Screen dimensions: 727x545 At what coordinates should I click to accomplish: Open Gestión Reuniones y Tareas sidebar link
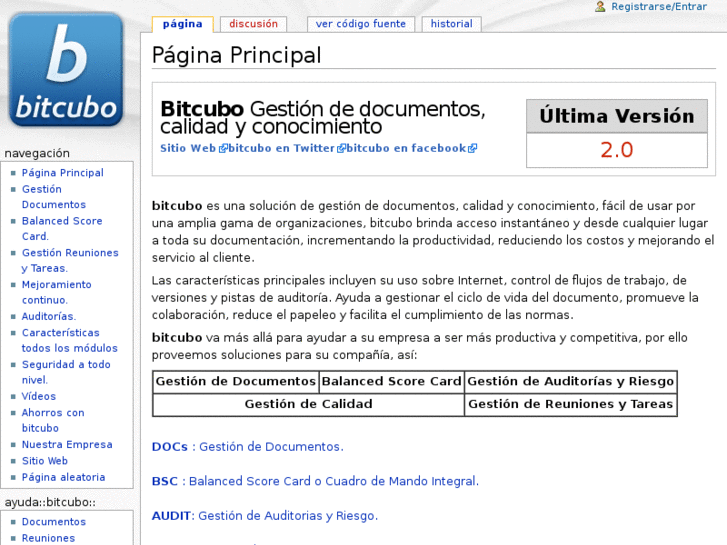tap(70, 260)
